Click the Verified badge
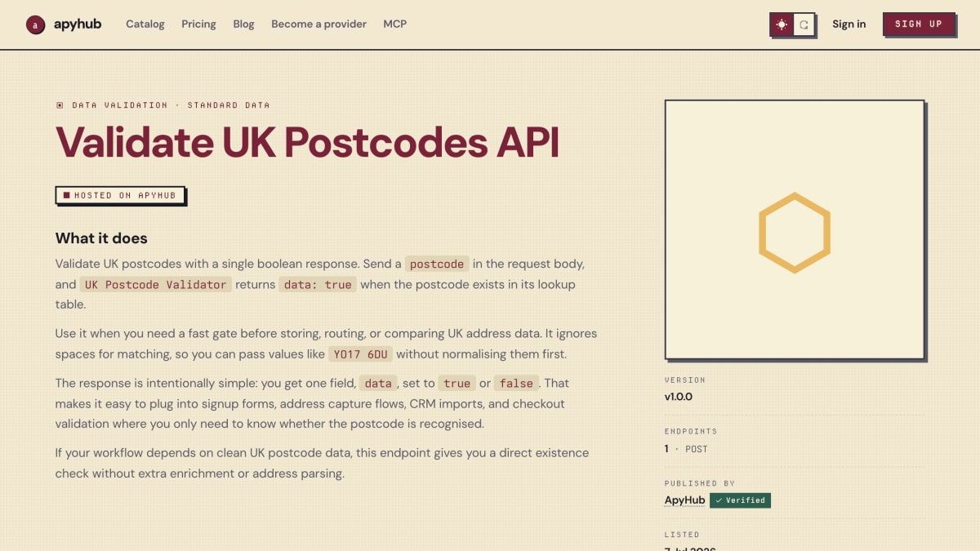This screenshot has width=980, height=551. click(x=740, y=500)
